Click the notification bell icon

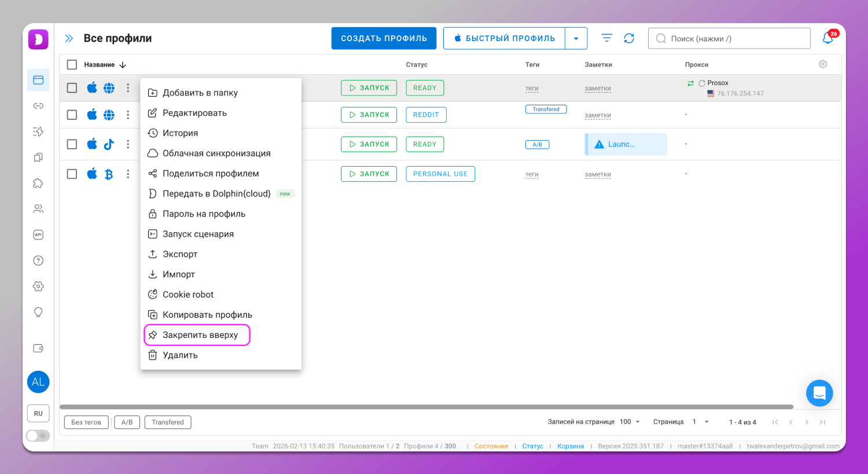(828, 39)
